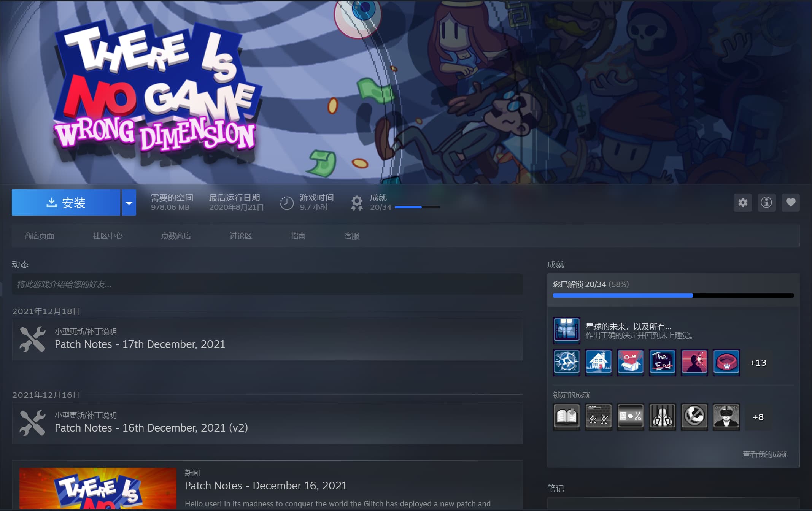812x511 pixels.
Task: Expand +13 more unlocked achievements
Action: coord(758,363)
